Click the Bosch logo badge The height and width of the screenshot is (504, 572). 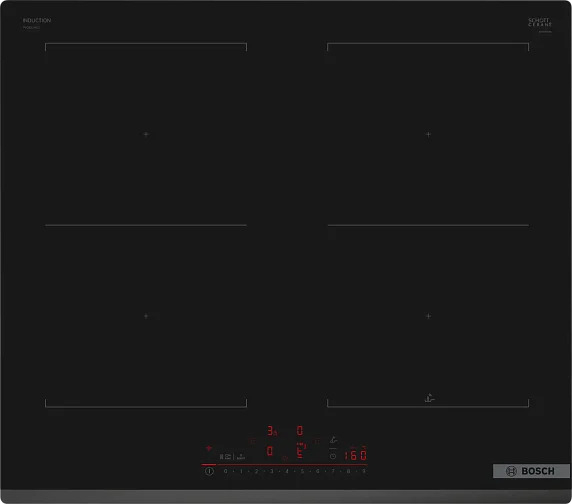coord(531,471)
